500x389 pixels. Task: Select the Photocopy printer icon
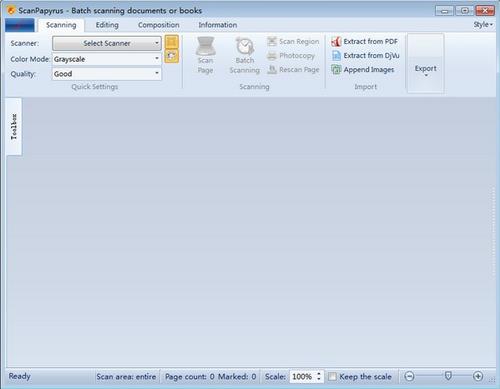pyautogui.click(x=272, y=56)
